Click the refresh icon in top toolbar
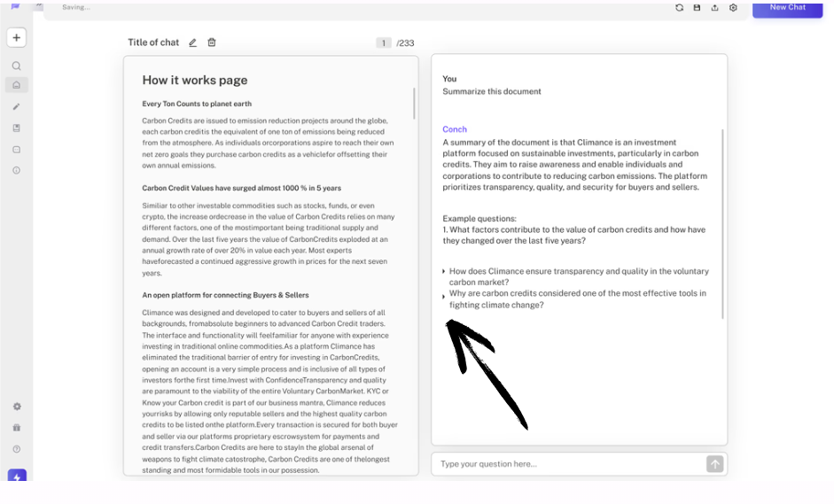Screen dimensions: 834x504 [x=679, y=7]
